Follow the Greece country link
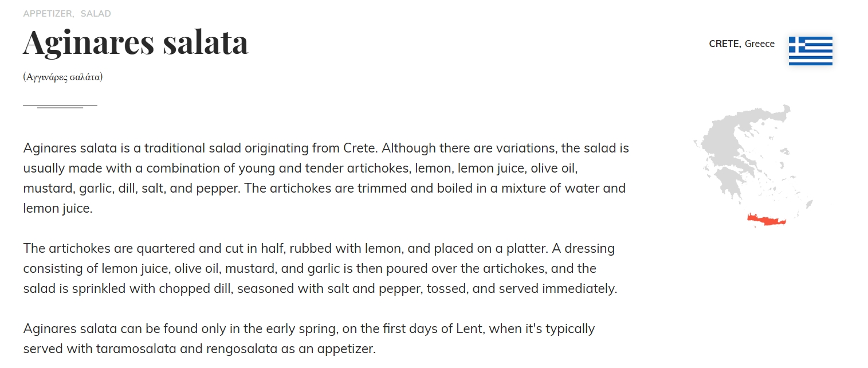This screenshot has height=368, width=868. (760, 44)
